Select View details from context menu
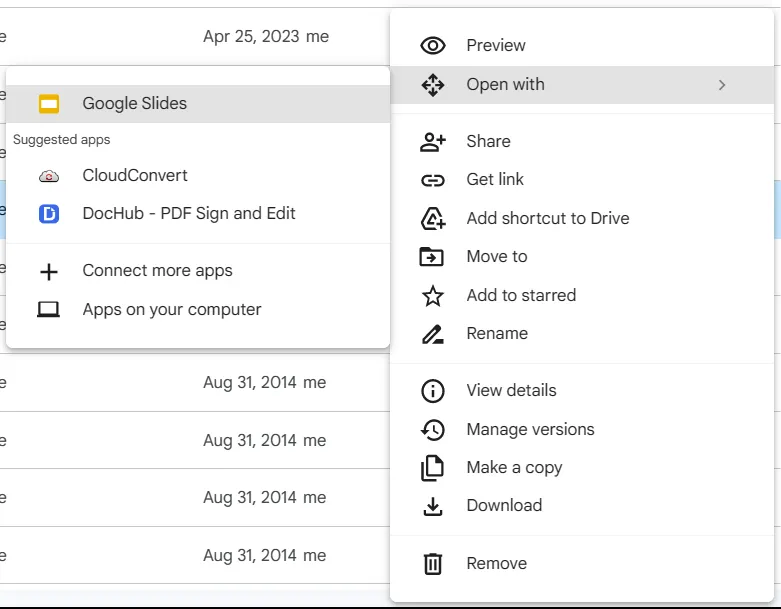The image size is (781, 609). [x=511, y=390]
